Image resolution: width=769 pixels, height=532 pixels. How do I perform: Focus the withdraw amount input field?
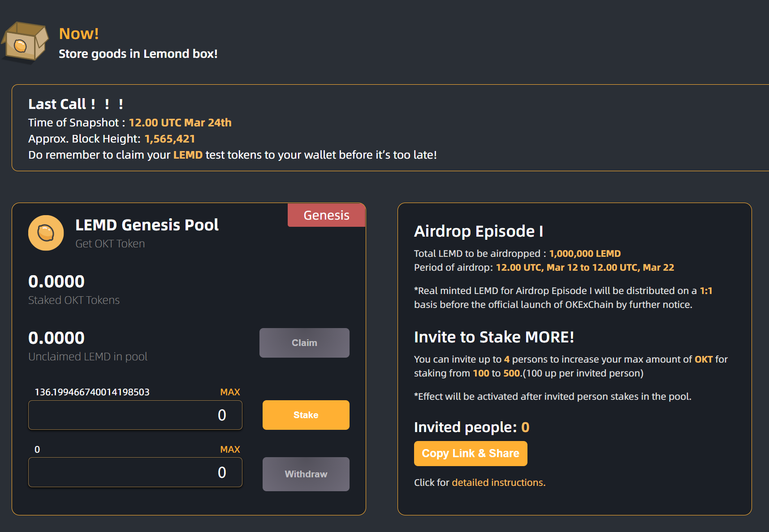pos(135,472)
